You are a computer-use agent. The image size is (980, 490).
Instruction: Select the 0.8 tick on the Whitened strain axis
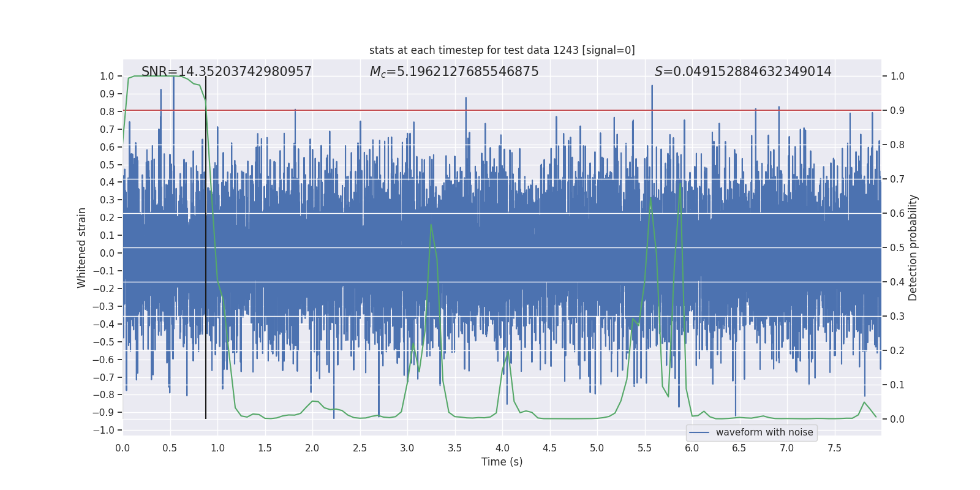coord(107,111)
